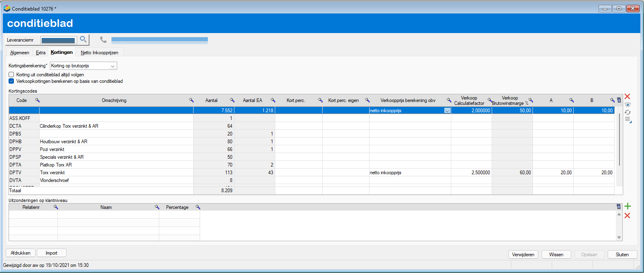Screen dimensions: 644x273
Task: Delete row using red X beside Kortingscodes grid
Action: pos(627,96)
